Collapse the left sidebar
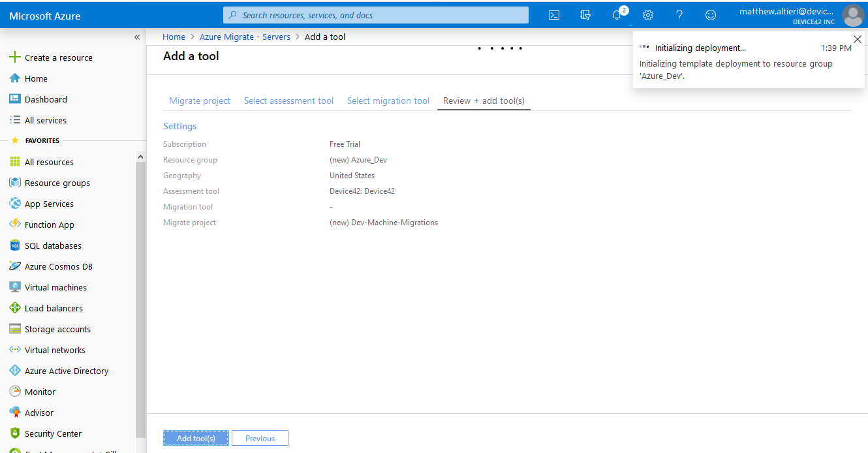Viewport: 868px width, 453px height. click(137, 37)
